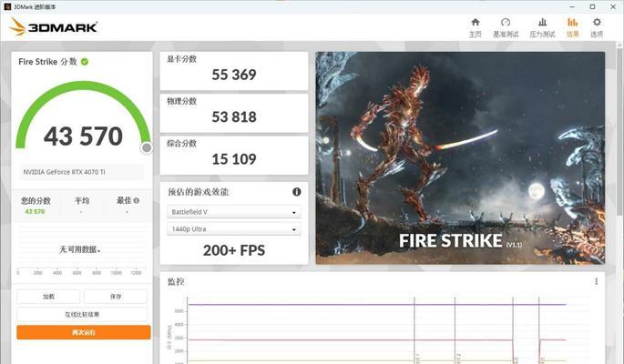Expand the Battlefield V game dropdown
The height and width of the screenshot is (364, 624).
[x=233, y=212]
